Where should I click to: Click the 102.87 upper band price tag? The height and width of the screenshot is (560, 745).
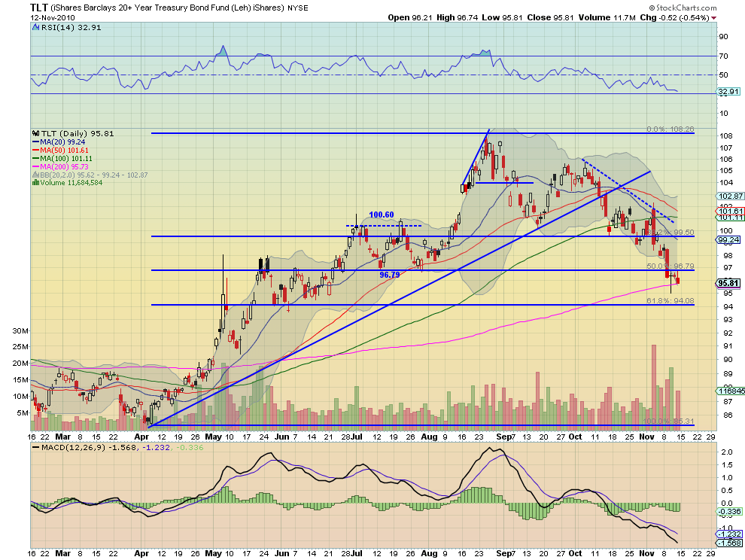731,196
